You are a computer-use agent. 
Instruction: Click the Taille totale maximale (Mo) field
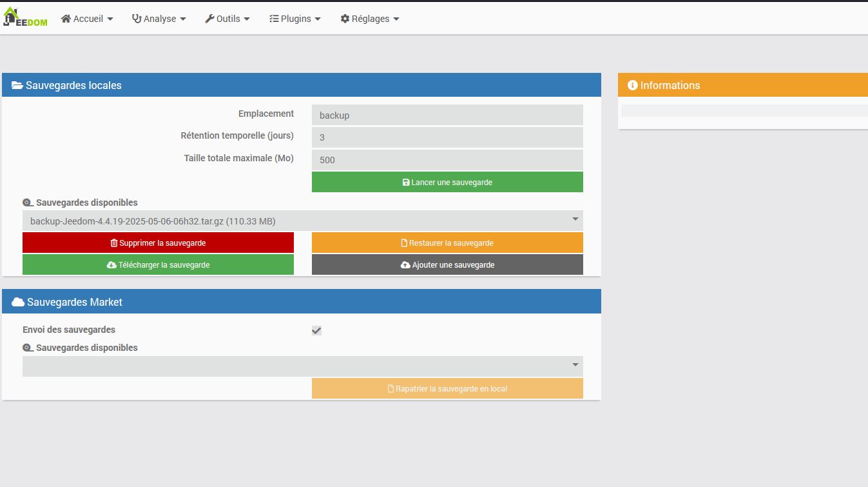(x=447, y=159)
